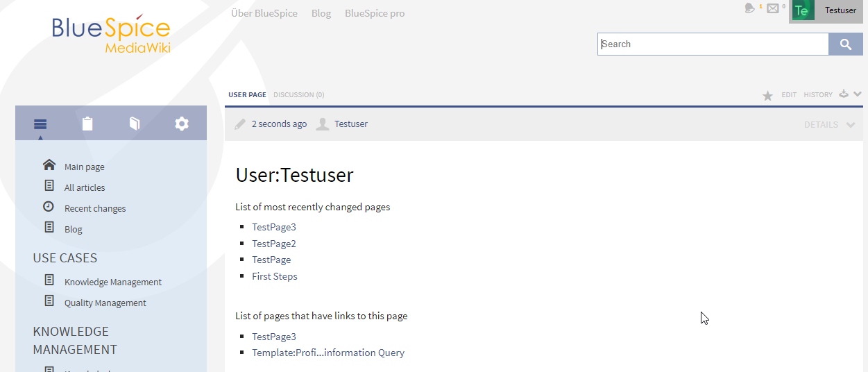868x372 pixels.
Task: Open the navigation menu tab (hamburger icon)
Action: pyautogui.click(x=40, y=124)
